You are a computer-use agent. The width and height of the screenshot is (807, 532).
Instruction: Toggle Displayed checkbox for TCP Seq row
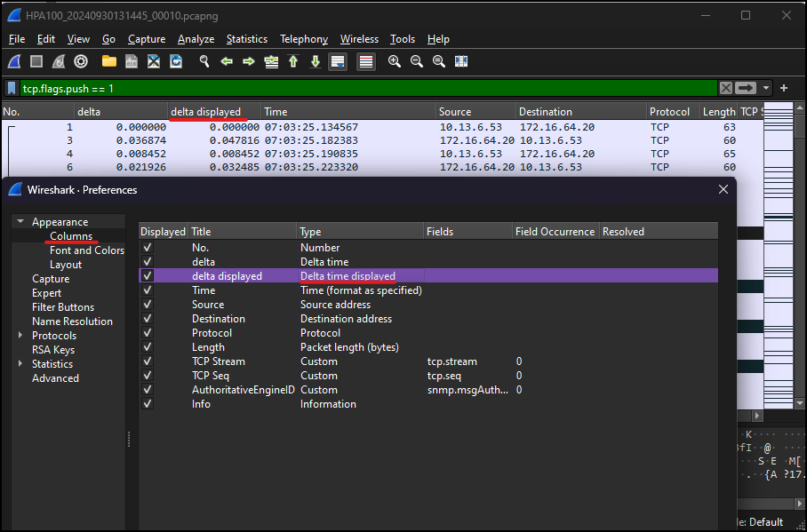[x=148, y=375]
